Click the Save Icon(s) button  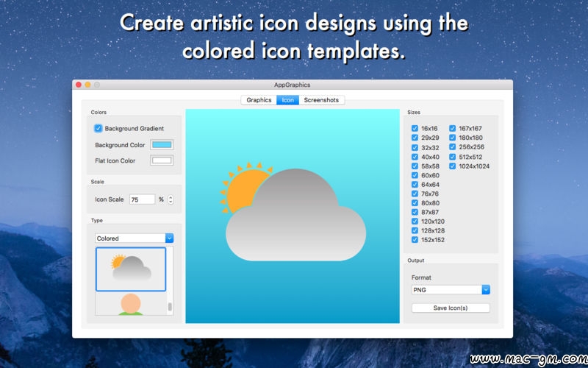(451, 308)
